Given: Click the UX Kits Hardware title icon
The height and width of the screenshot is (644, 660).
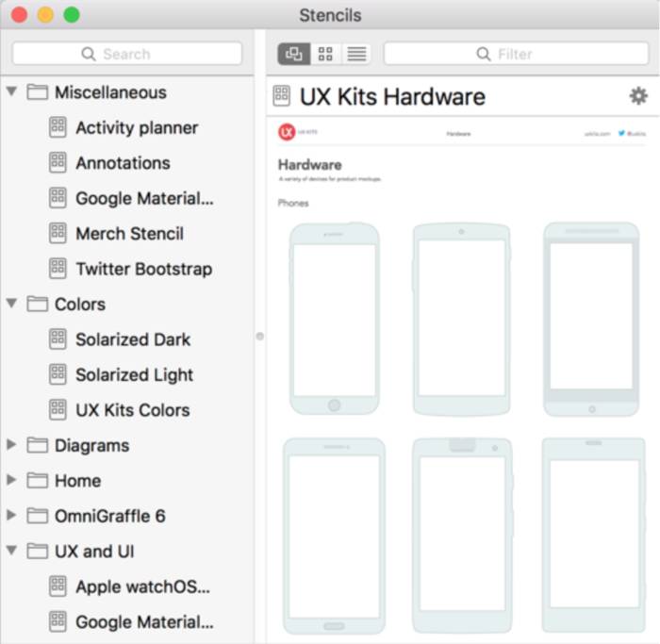Looking at the screenshot, I should tap(282, 96).
